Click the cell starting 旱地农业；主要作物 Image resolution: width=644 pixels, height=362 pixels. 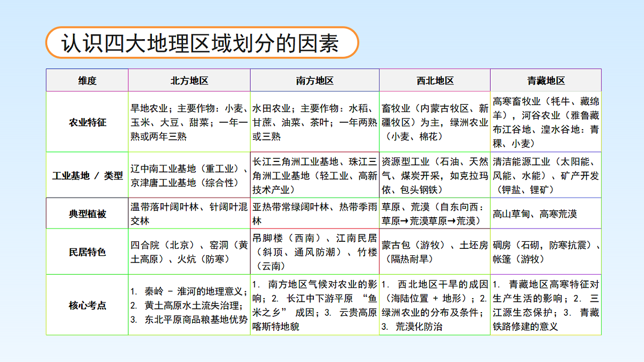[x=189, y=122]
